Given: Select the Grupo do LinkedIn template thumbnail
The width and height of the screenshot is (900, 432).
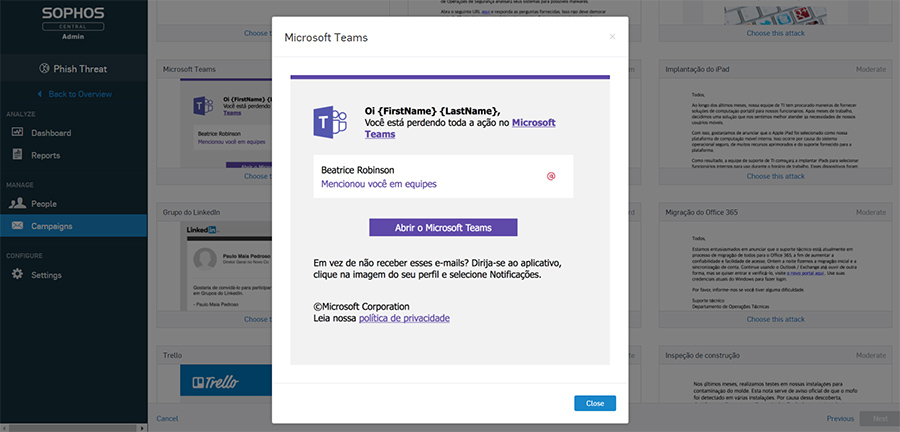Looking at the screenshot, I should coord(226,266).
